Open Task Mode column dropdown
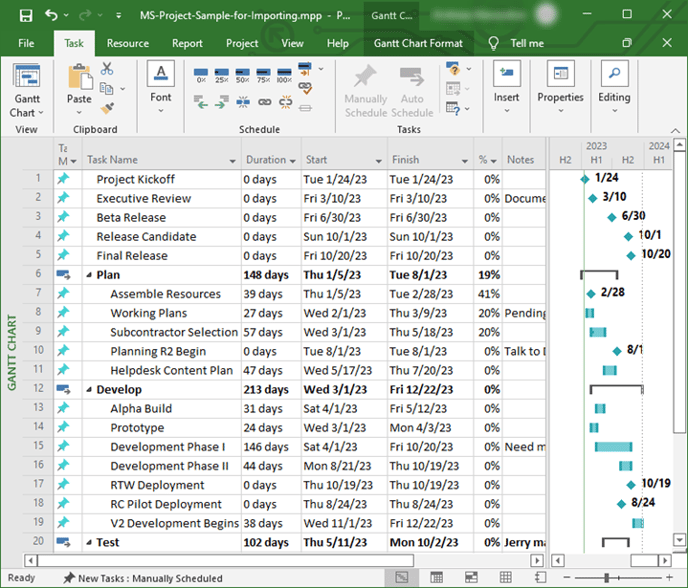This screenshot has height=588, width=688. pyautogui.click(x=73, y=161)
